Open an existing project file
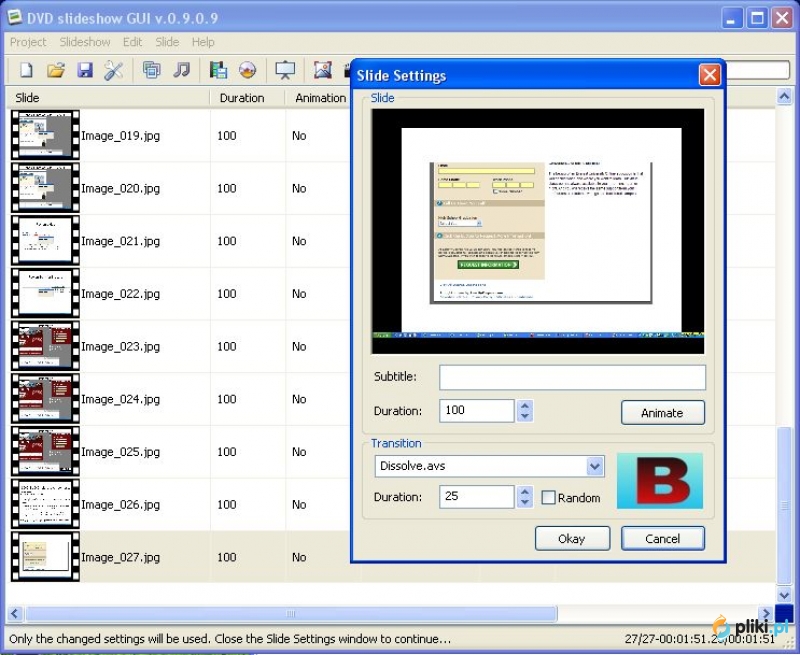The width and height of the screenshot is (800, 655). click(56, 70)
